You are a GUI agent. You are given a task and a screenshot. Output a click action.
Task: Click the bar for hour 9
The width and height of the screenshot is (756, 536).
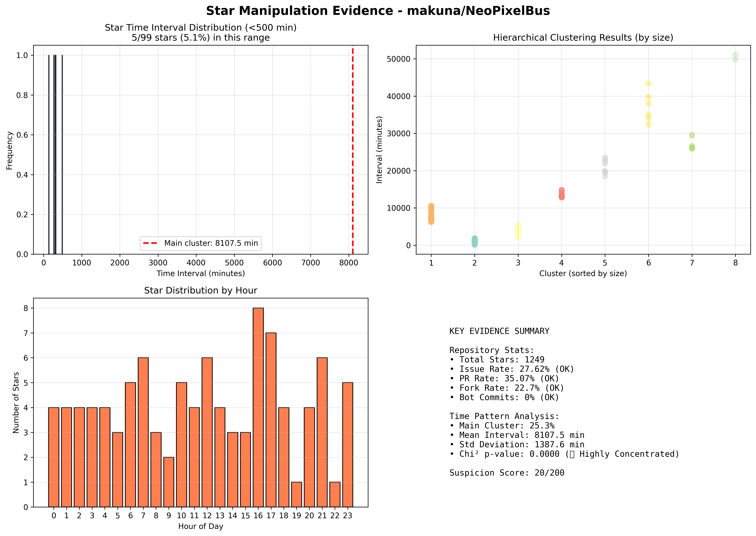[169, 482]
